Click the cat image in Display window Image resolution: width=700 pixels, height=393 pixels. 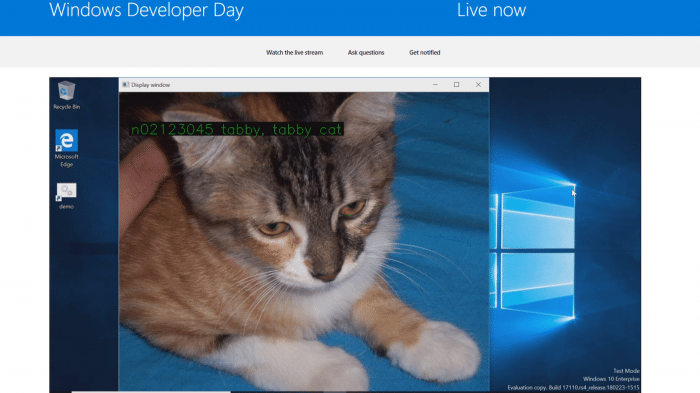[304, 242]
